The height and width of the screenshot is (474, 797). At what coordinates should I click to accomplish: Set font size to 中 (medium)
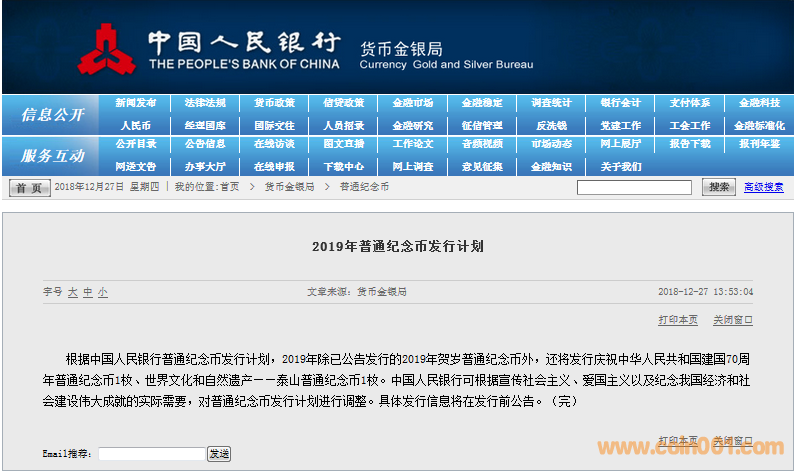[87, 292]
